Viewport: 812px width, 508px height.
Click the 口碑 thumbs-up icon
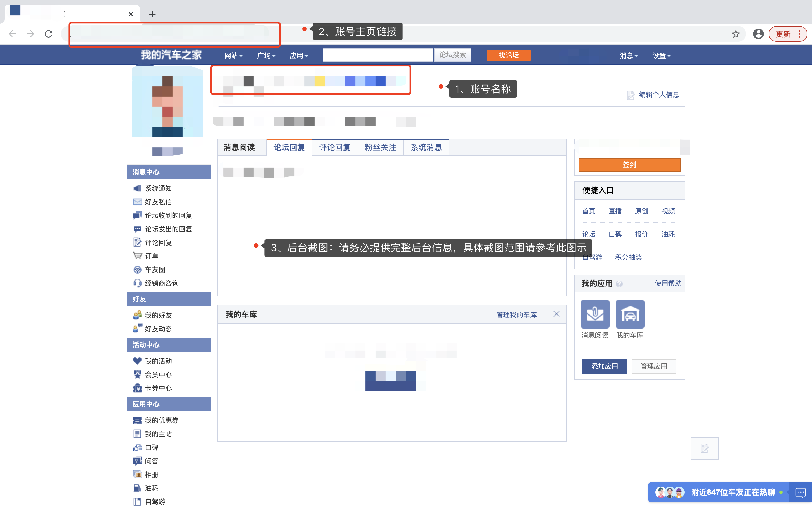[137, 448]
